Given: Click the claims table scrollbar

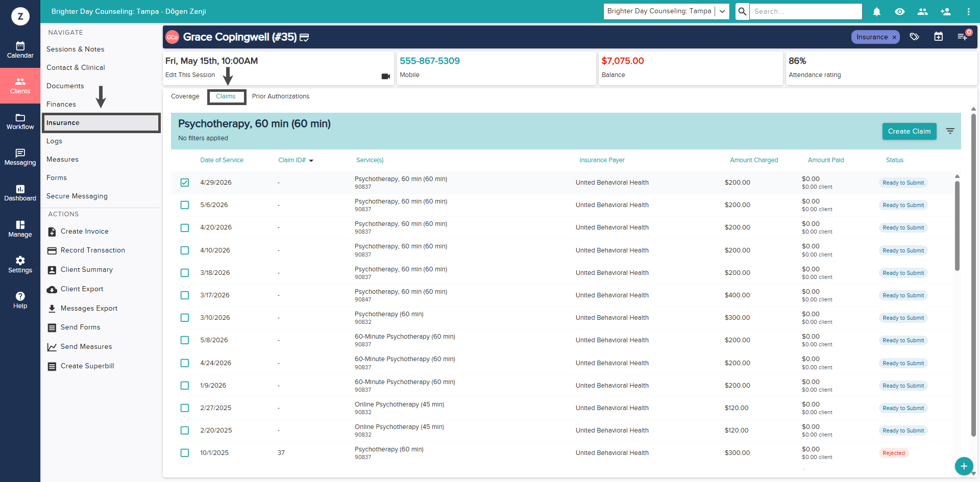Looking at the screenshot, I should (x=957, y=226).
